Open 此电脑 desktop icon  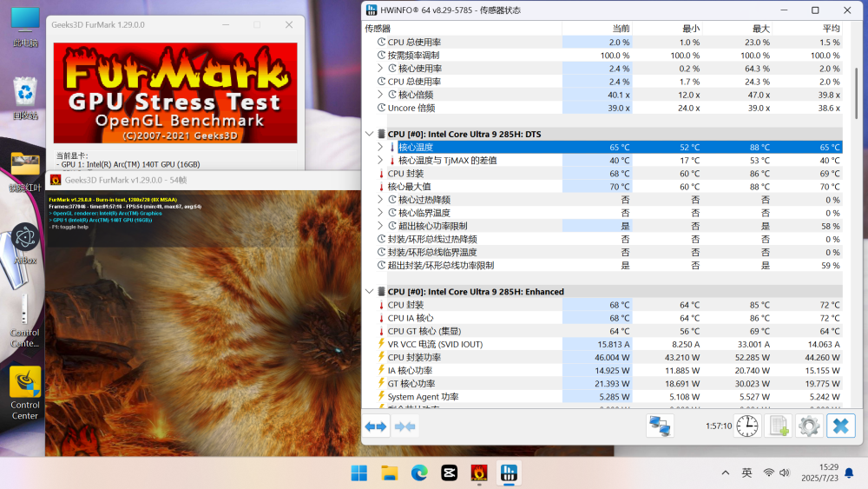(x=25, y=27)
